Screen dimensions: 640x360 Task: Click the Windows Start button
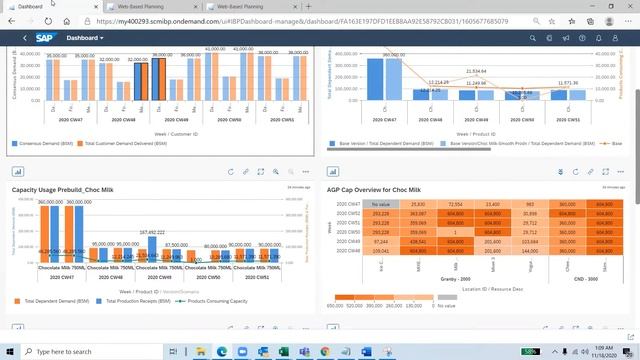pos(10,351)
